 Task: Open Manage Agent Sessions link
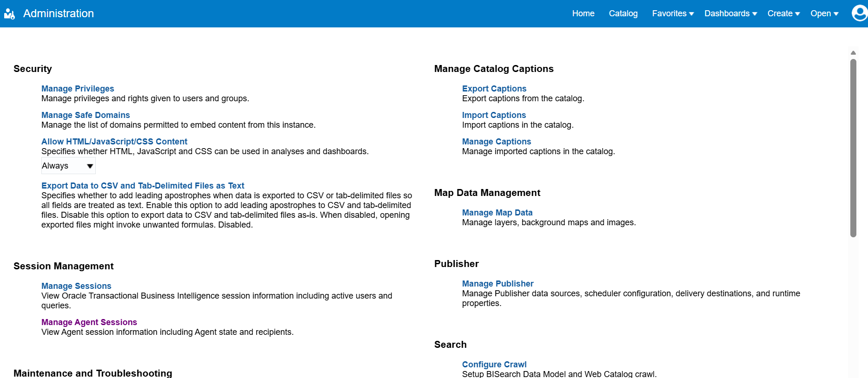point(89,322)
